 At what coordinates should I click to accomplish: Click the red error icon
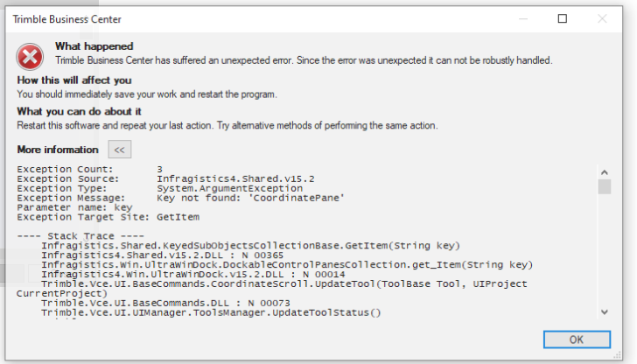[x=30, y=57]
